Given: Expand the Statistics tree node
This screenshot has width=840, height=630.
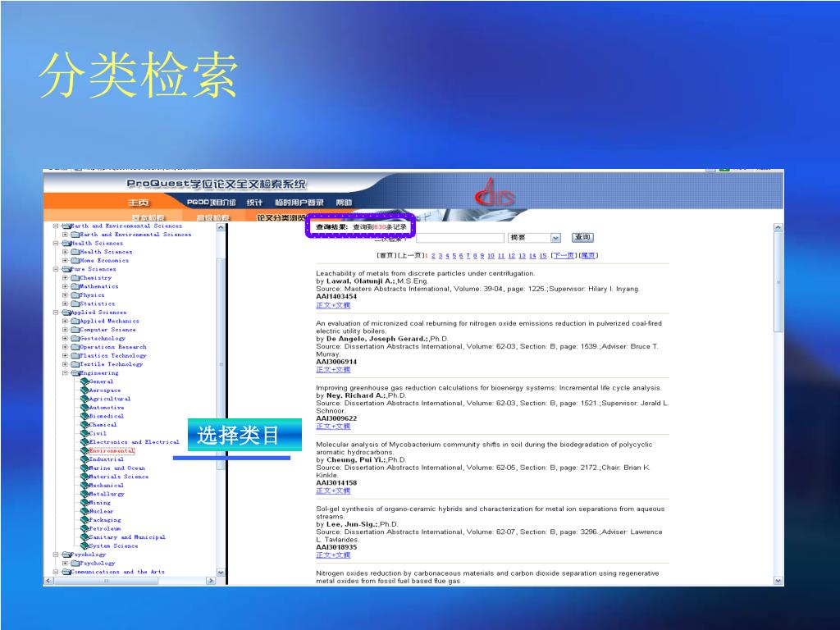Looking at the screenshot, I should click(x=65, y=304).
